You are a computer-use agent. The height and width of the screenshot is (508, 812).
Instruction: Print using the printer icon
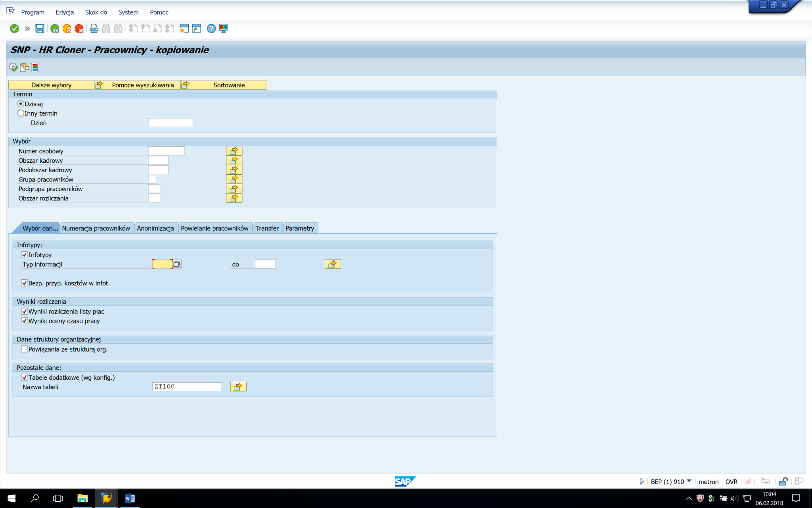click(x=94, y=29)
